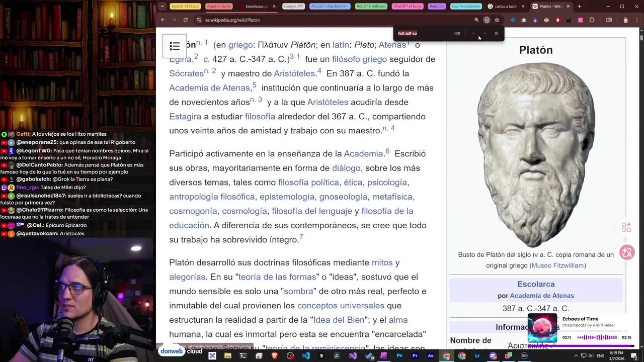Click the pink grid widget icon at page edge

626,228
